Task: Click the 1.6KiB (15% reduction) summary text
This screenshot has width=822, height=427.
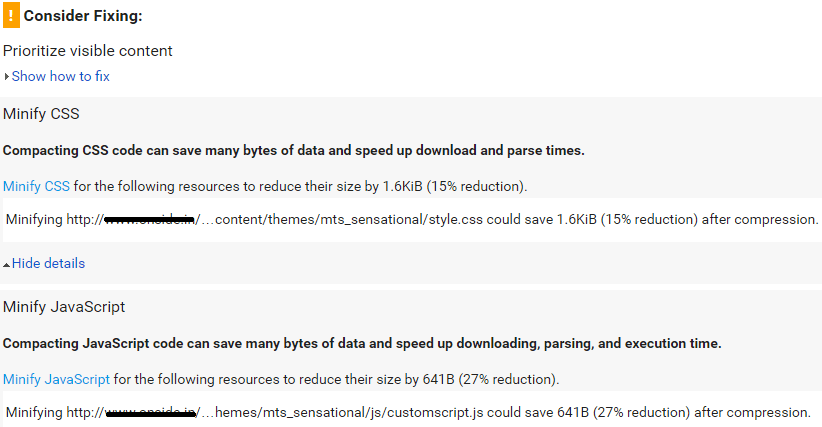Action: 455,187
